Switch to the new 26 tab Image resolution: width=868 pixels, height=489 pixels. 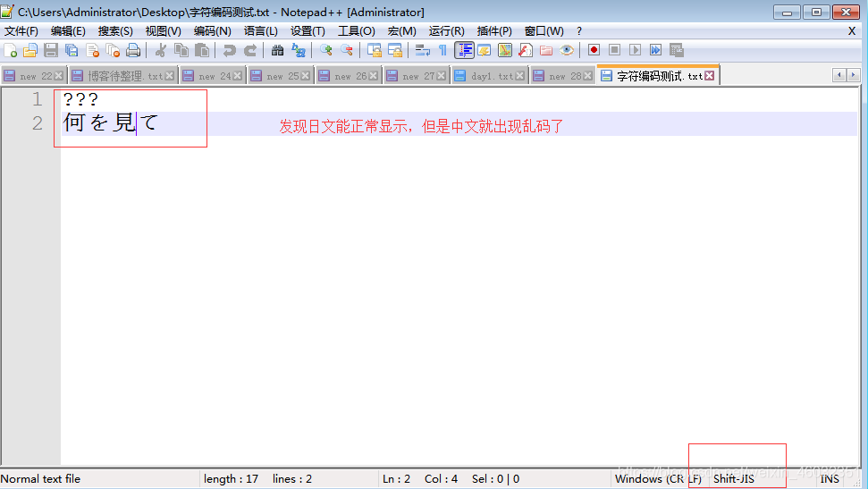point(349,76)
